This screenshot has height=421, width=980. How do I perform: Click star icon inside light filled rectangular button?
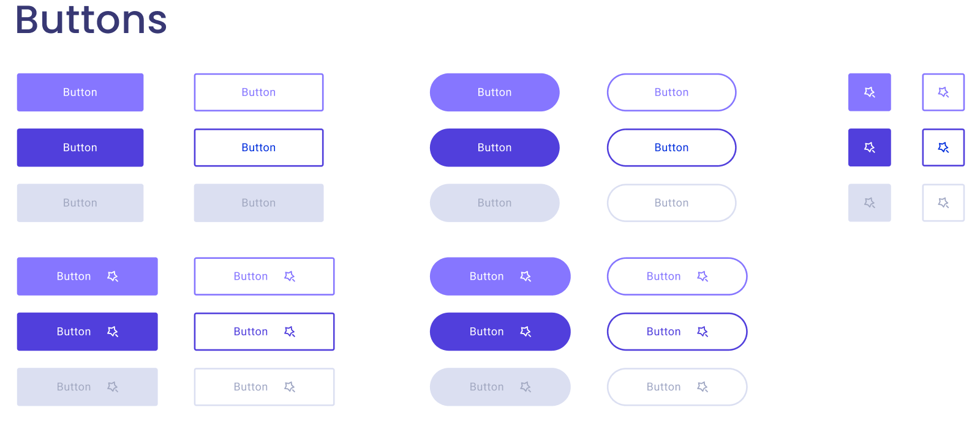click(113, 277)
